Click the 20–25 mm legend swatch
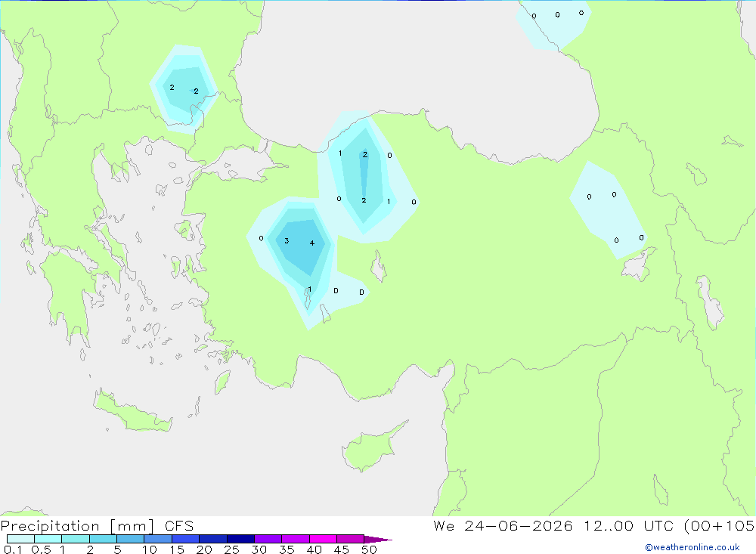 [213, 539]
